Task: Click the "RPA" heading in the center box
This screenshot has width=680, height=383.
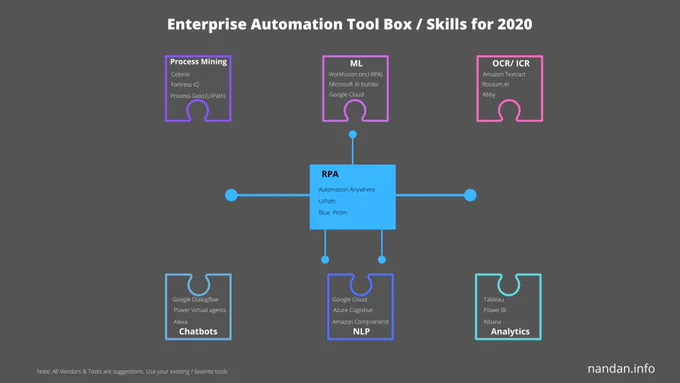Action: (x=330, y=174)
